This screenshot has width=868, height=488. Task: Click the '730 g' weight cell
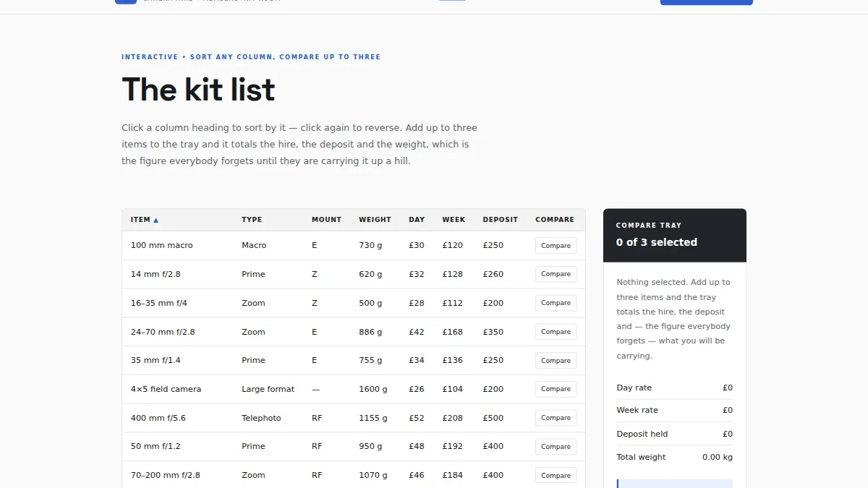(370, 246)
